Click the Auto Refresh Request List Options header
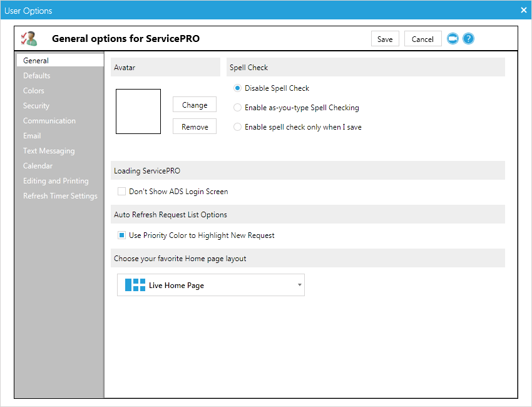The height and width of the screenshot is (407, 532). (308, 214)
